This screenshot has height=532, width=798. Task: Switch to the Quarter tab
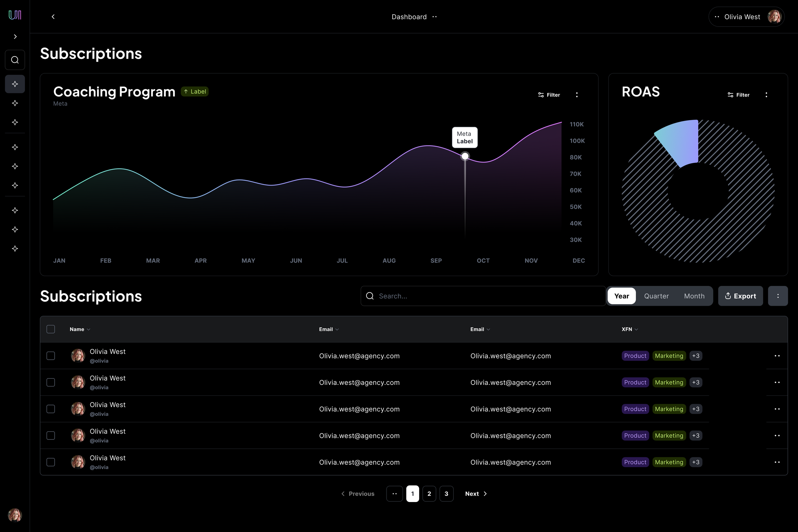657,296
